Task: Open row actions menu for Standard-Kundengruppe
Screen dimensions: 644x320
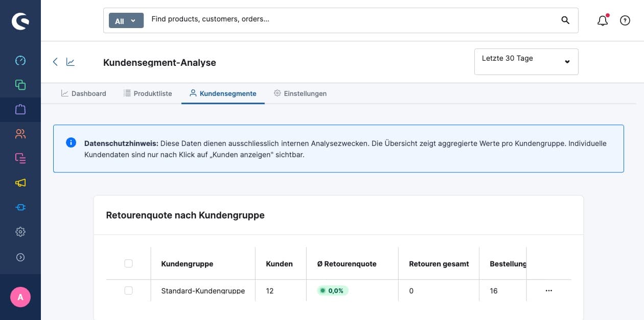Action: tap(549, 290)
